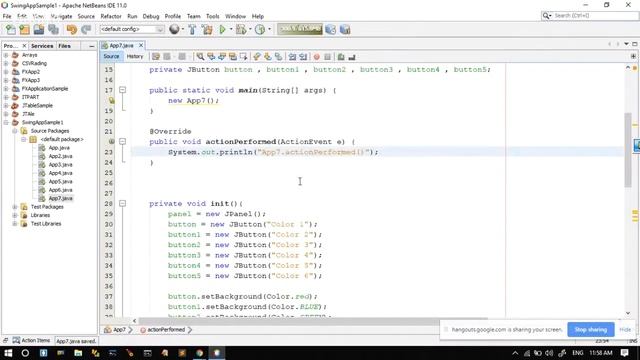Screen dimensions: 640x360
Task: Close the App7.java editor tab
Action: coord(141,45)
